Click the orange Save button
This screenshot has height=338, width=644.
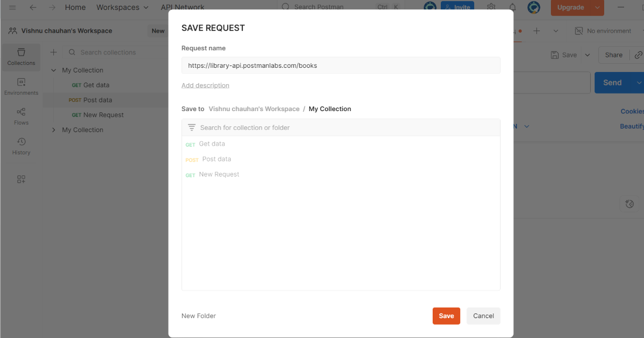(446, 316)
